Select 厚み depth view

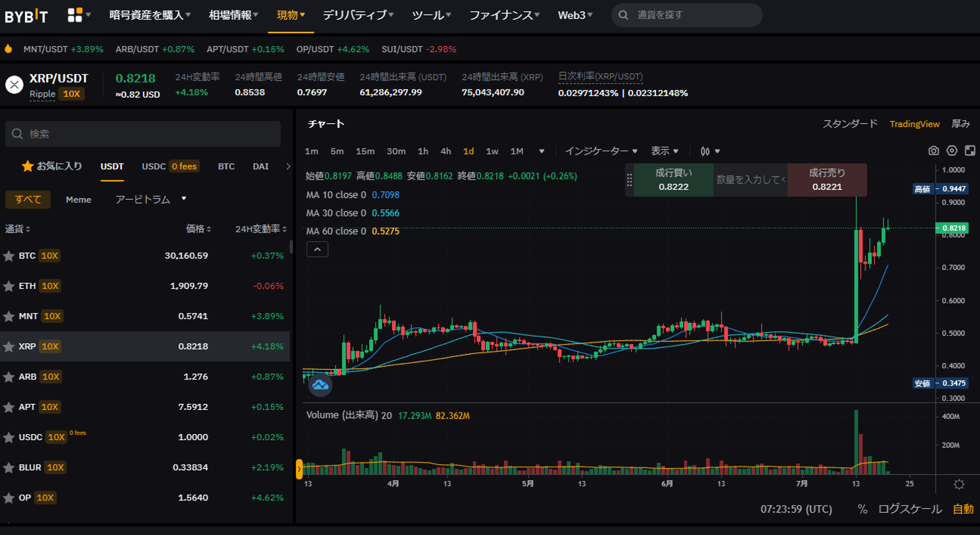[960, 124]
